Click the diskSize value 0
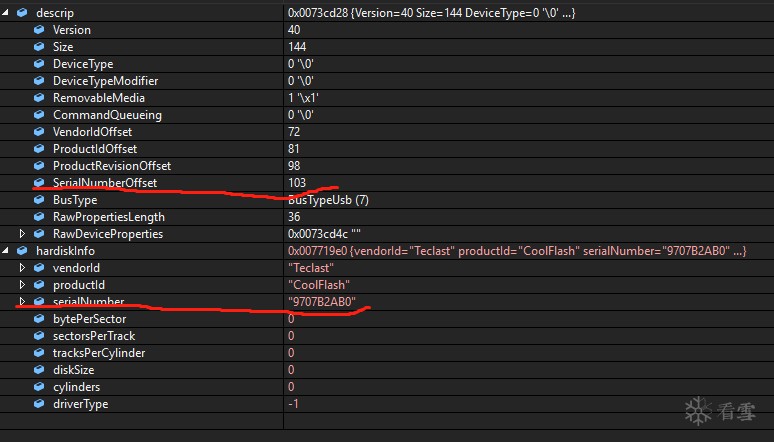Image resolution: width=774 pixels, height=442 pixels. point(291,369)
